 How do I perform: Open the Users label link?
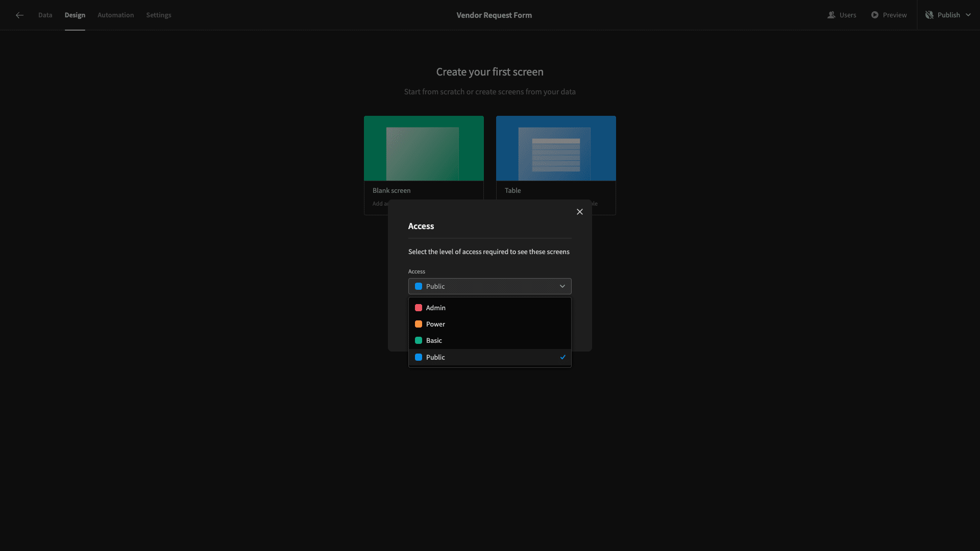(848, 15)
